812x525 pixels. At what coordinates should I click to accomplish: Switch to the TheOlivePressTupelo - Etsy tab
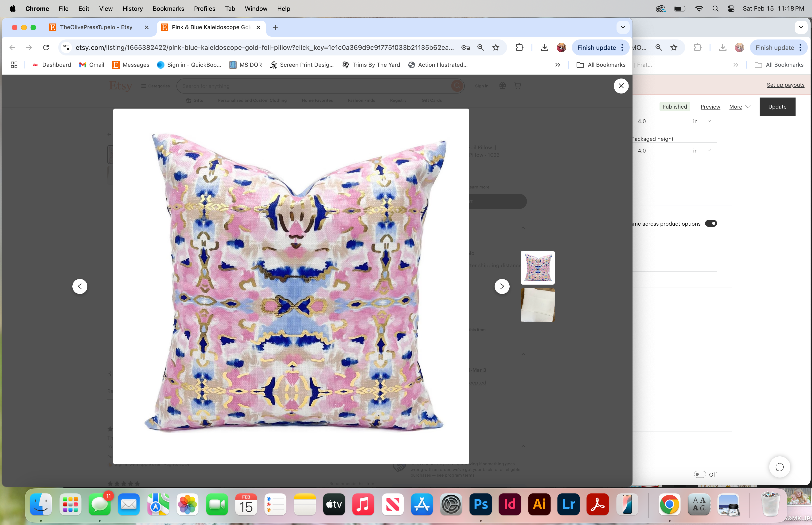click(96, 27)
